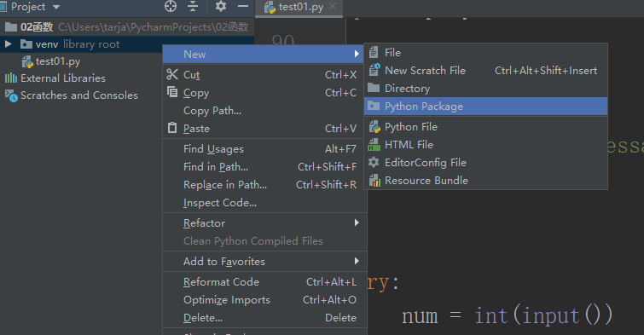Viewport: 644px width, 335px height.
Task: Select the 02函数 project root folder
Action: tap(127, 27)
